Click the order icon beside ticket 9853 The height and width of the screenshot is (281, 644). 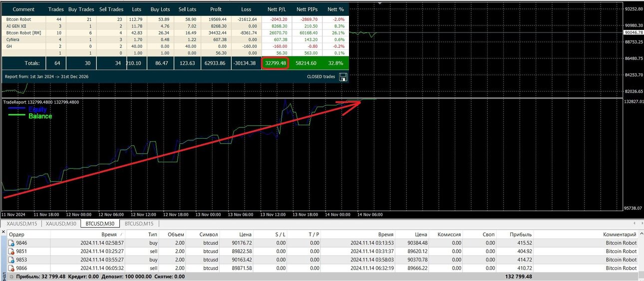(11, 260)
